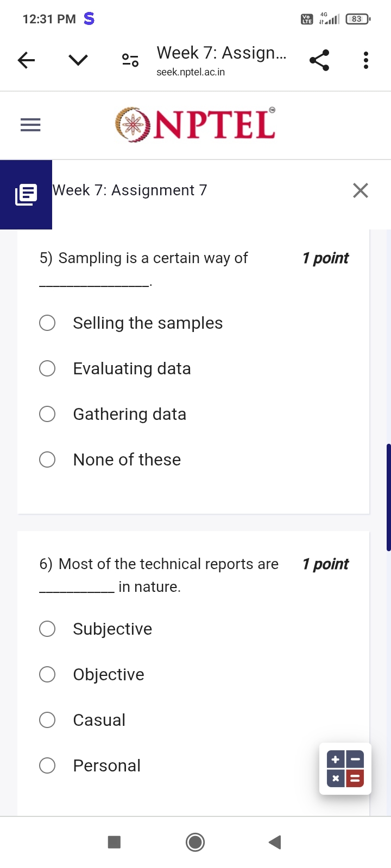Click the page scrollbar thumb
Image resolution: width=391 pixels, height=868 pixels.
pyautogui.click(x=389, y=497)
